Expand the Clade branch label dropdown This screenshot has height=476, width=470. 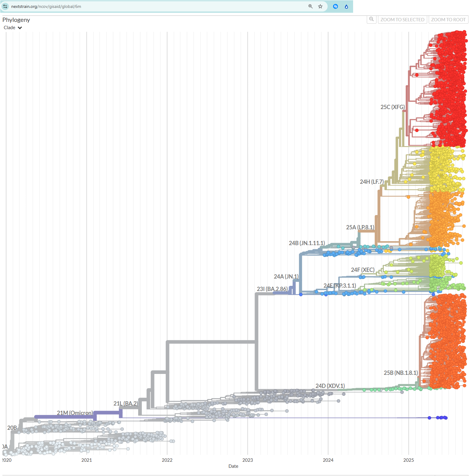13,28
